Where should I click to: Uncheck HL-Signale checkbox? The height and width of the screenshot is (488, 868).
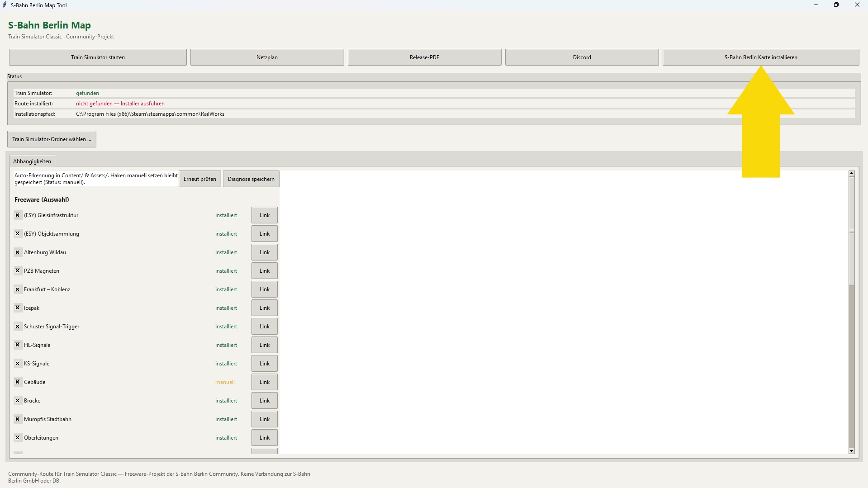point(18,345)
